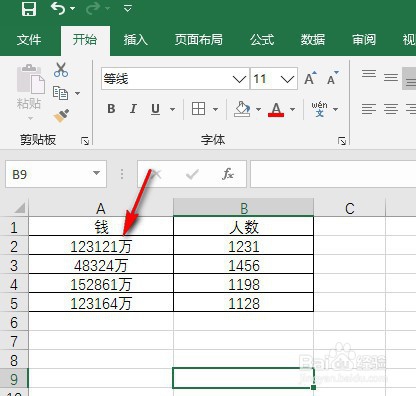
Task: Click the Align Left icon
Action: click(369, 109)
